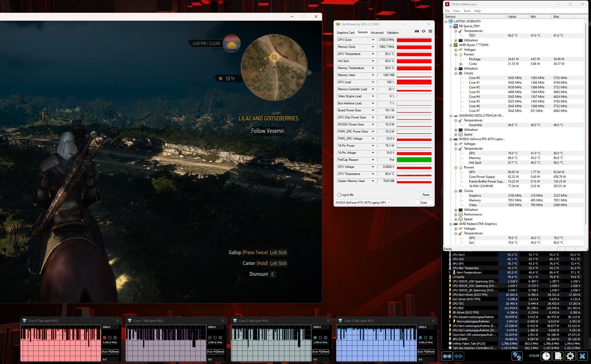The height and width of the screenshot is (364, 591).
Task: Click HWiNFO blue X close-sensors icon
Action: (582, 356)
